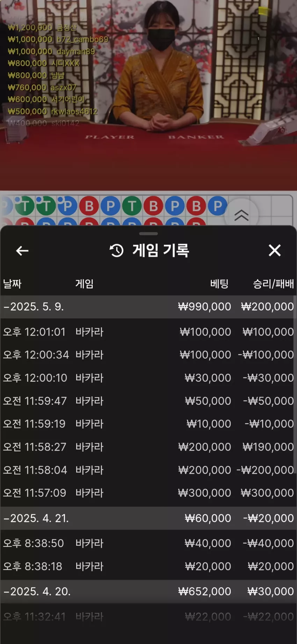Viewport: 297px width, 644px height.
Task: Select bettor aszx07 in the overlay list
Action: pos(63,87)
